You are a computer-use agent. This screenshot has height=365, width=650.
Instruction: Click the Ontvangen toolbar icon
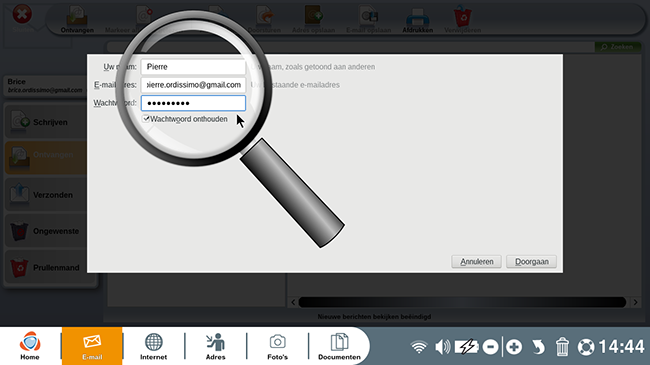(77, 20)
